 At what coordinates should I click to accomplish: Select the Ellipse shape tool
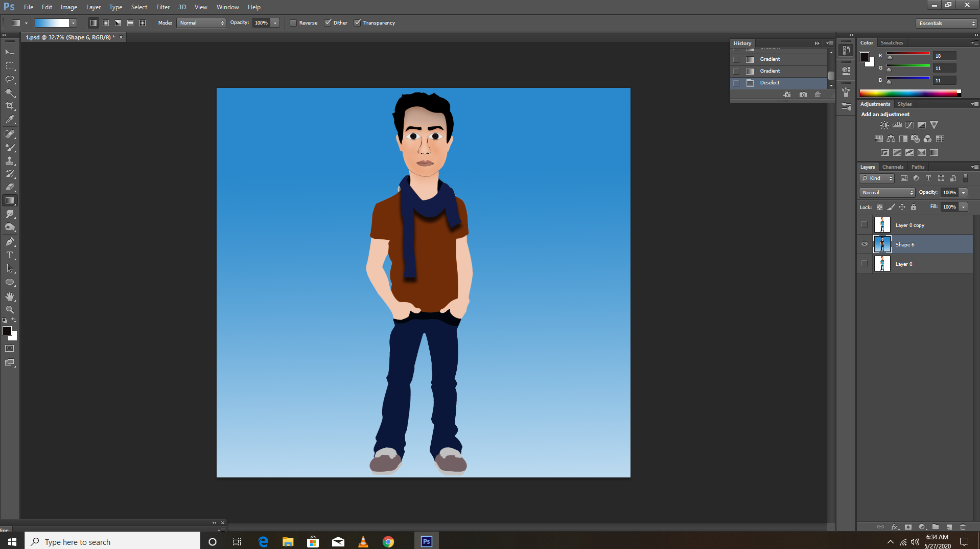(10, 282)
